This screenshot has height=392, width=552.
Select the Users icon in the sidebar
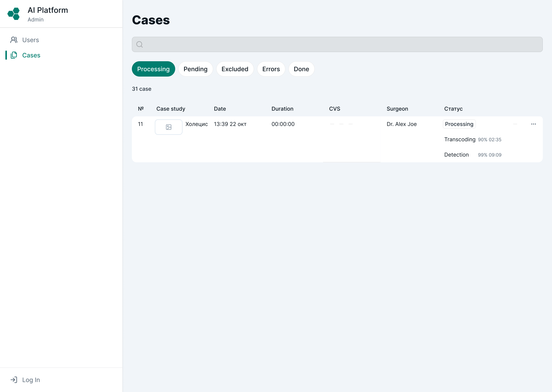[14, 40]
